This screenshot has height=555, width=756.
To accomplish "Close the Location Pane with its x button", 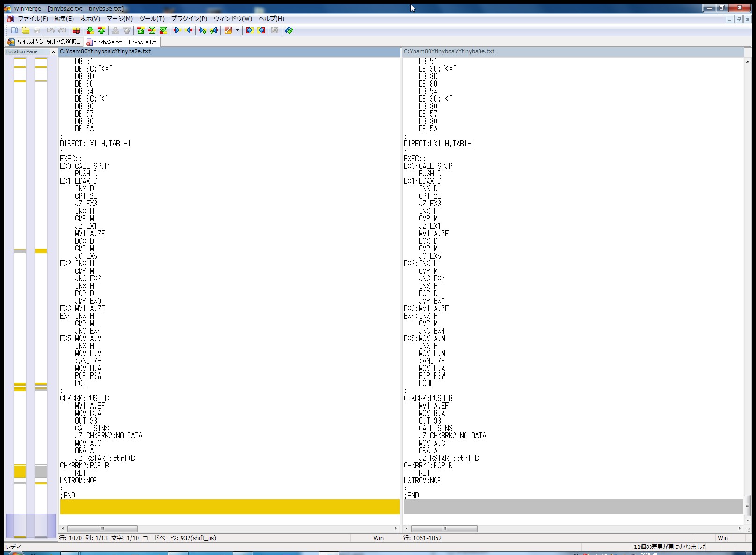I will coord(53,51).
